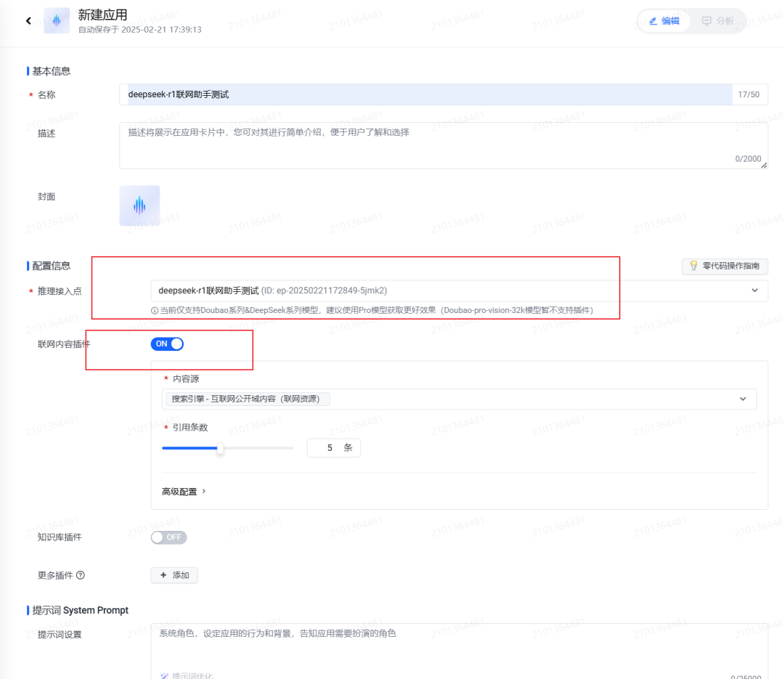Turn off the 联网内容插件 toggle
Screen dimensions: 784x679
[x=167, y=343]
